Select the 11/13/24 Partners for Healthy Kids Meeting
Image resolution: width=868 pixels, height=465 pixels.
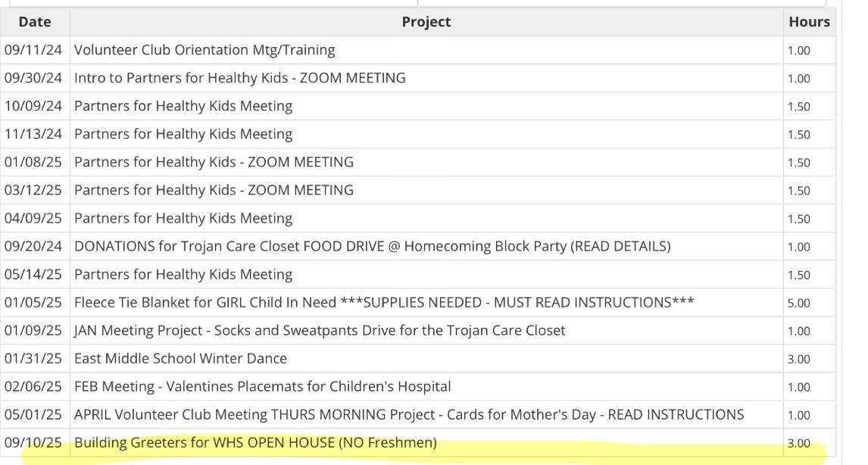183,134
